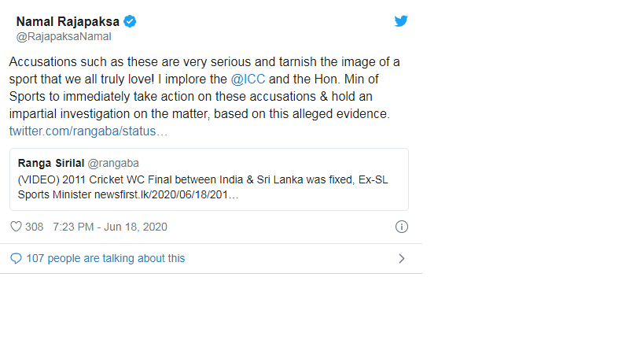The height and width of the screenshot is (362, 644).
Task: View 107 people are talking about this
Action: 105,258
